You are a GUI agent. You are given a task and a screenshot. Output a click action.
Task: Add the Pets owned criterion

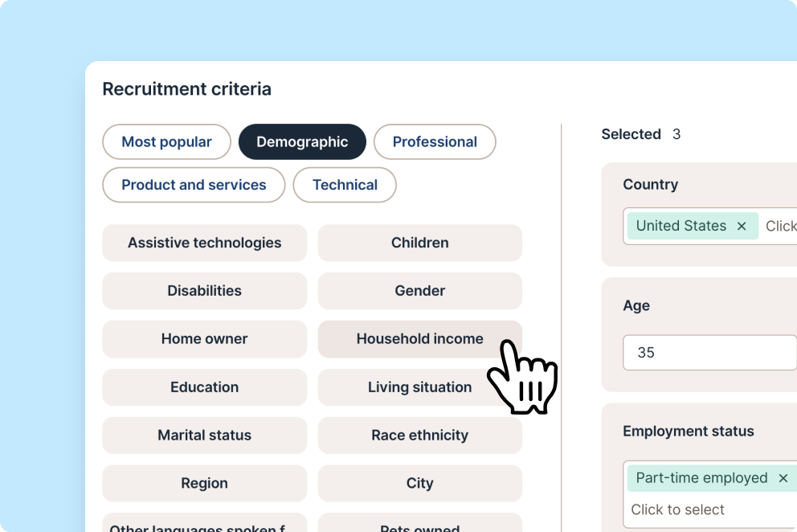pos(420,524)
